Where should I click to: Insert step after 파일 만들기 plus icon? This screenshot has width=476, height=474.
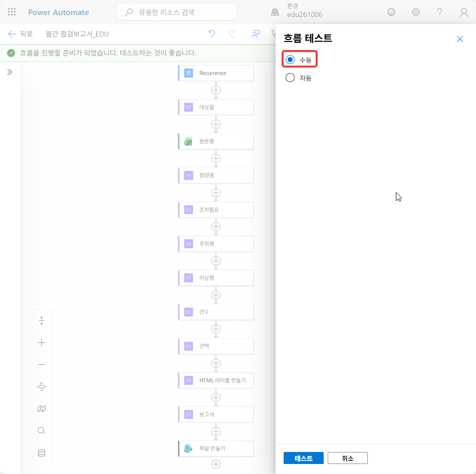(216, 464)
